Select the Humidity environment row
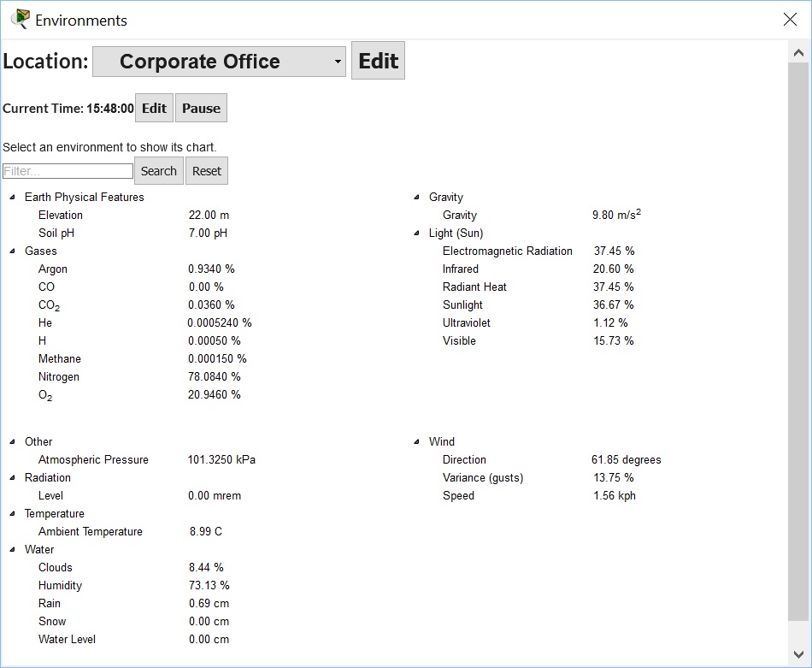812x668 pixels. (x=60, y=586)
